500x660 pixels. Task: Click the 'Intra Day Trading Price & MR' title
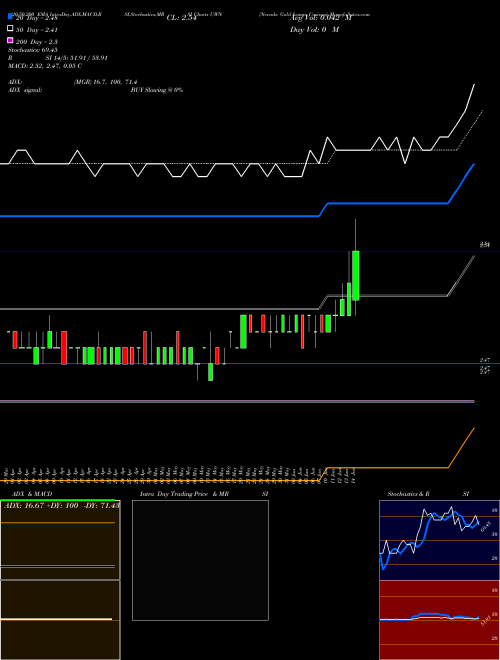coord(184,494)
